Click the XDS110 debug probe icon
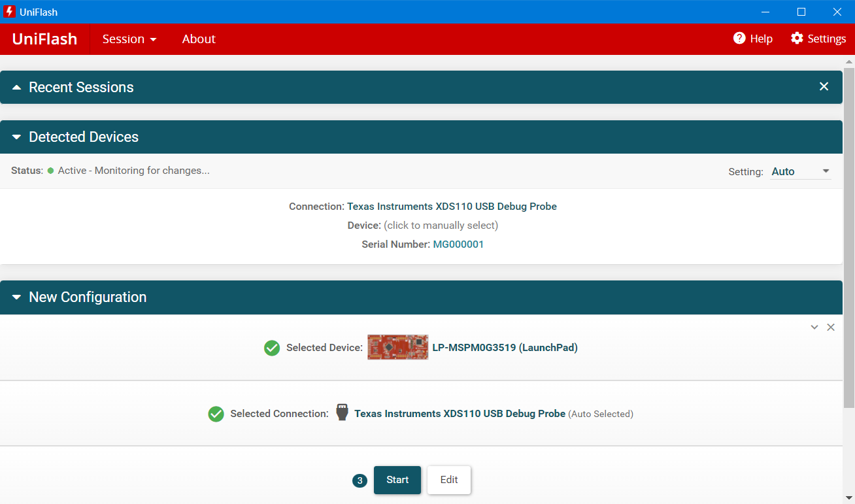The width and height of the screenshot is (855, 504). click(341, 412)
